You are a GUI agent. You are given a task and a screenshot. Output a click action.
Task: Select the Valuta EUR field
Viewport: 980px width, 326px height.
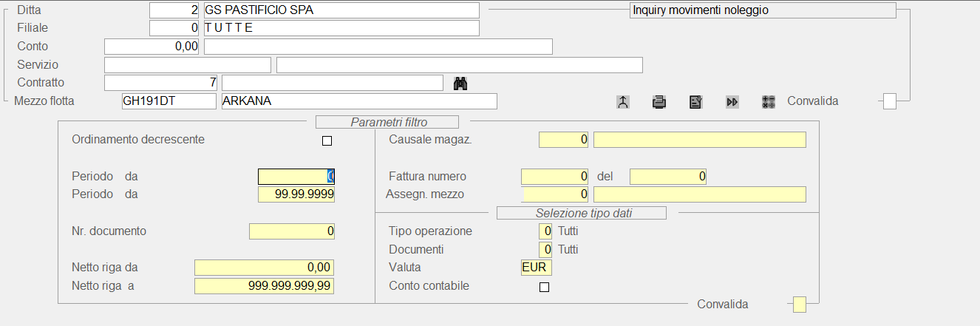pos(536,268)
